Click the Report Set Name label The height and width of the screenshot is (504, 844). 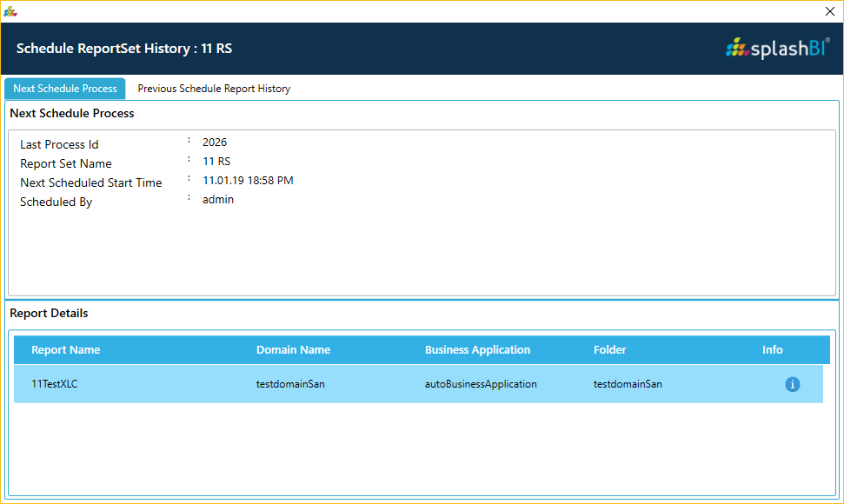pos(66,163)
